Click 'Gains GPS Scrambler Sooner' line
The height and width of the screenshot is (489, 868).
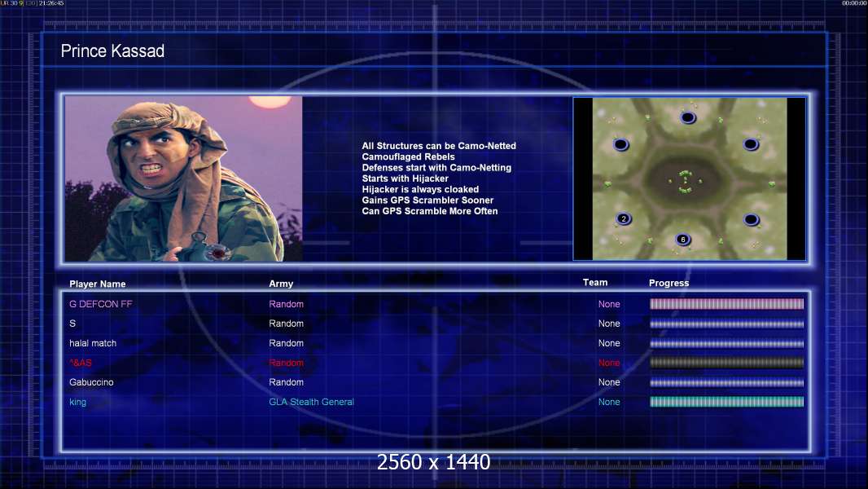click(428, 200)
